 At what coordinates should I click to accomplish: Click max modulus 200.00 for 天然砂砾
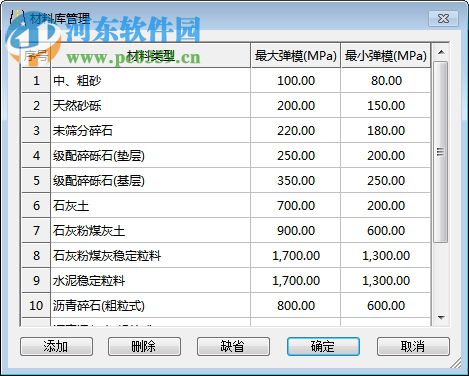click(x=296, y=106)
